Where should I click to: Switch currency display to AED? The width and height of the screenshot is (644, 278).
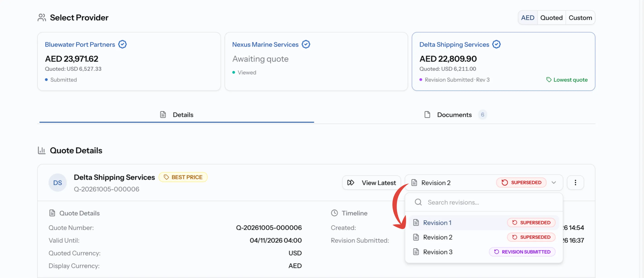tap(528, 17)
